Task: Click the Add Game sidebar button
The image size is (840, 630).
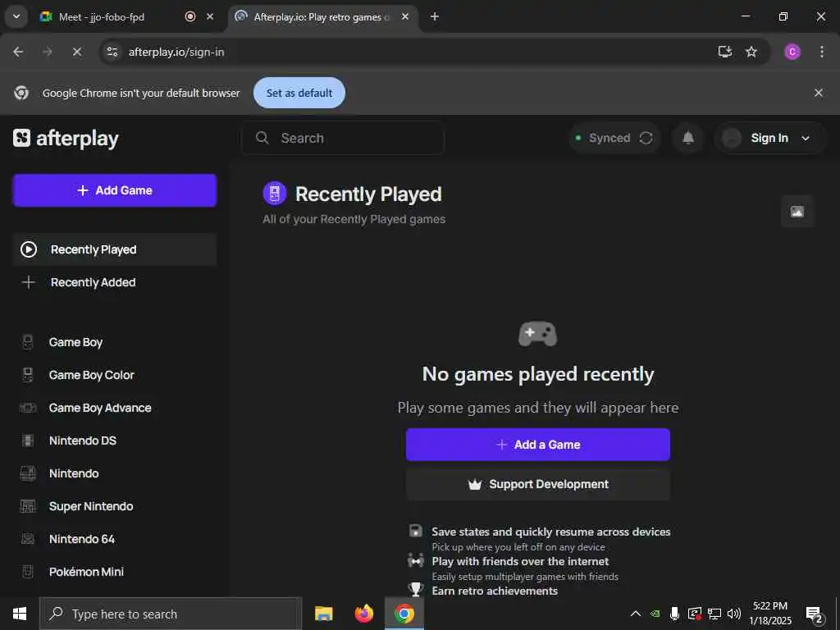Action: (115, 190)
